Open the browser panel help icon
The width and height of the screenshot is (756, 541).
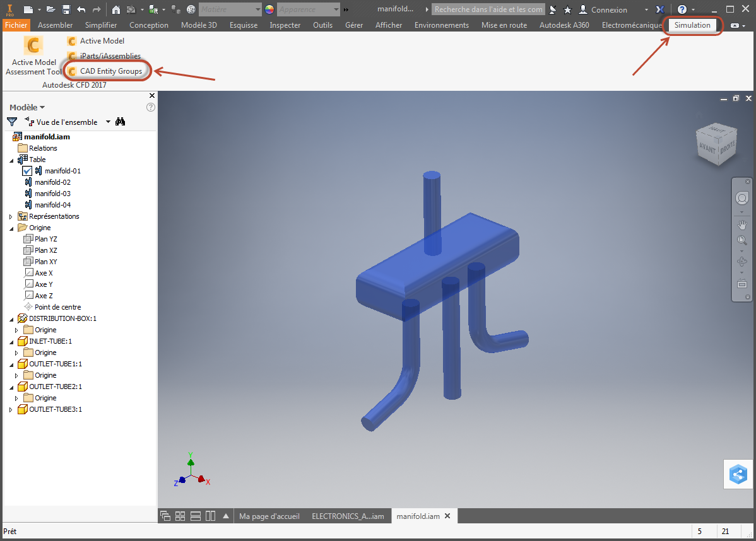150,107
